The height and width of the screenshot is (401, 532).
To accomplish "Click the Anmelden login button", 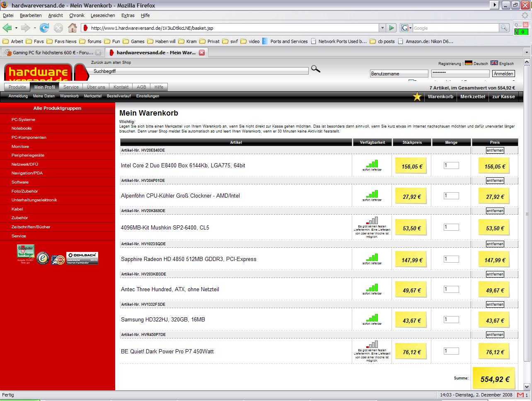I will click(503, 74).
